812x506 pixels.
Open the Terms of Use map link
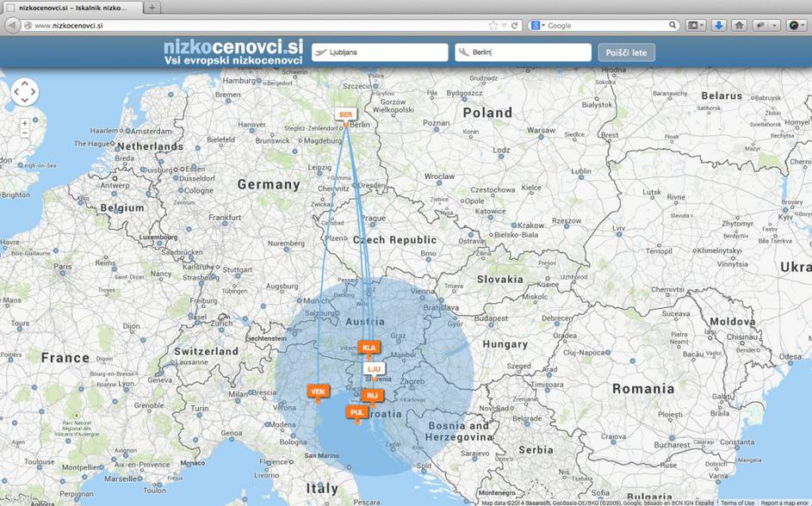pos(737,503)
